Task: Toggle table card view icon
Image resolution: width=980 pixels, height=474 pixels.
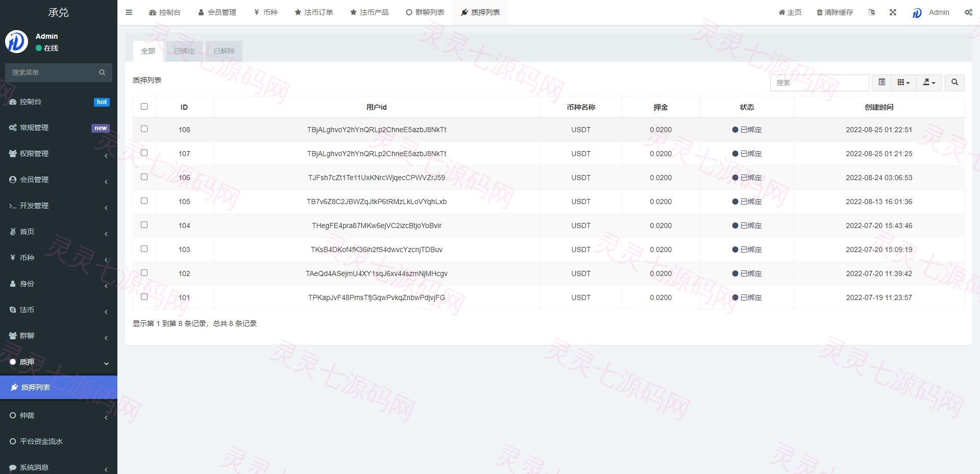Action: 881,82
